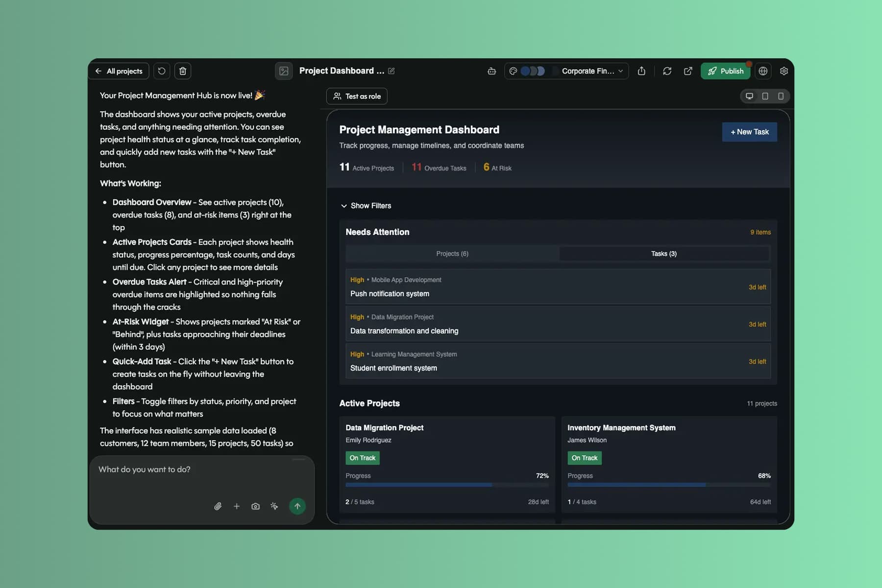Switch to tablet preview view
This screenshot has width=882, height=588.
[765, 96]
